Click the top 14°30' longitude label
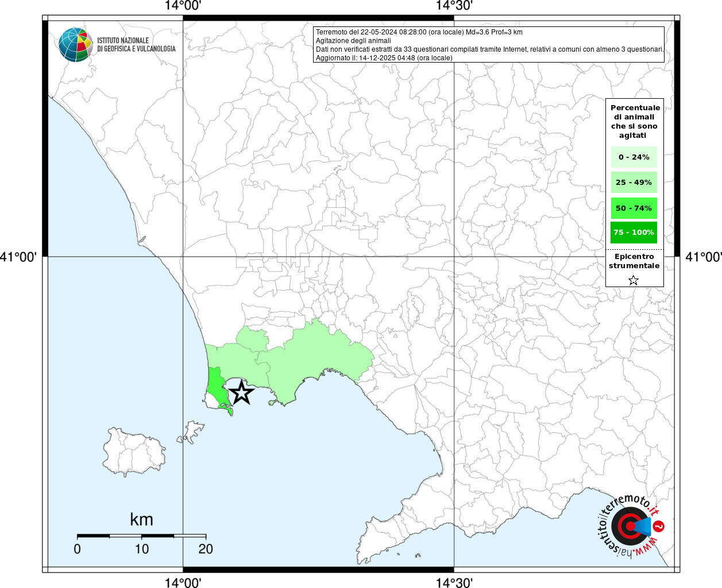 pyautogui.click(x=454, y=6)
